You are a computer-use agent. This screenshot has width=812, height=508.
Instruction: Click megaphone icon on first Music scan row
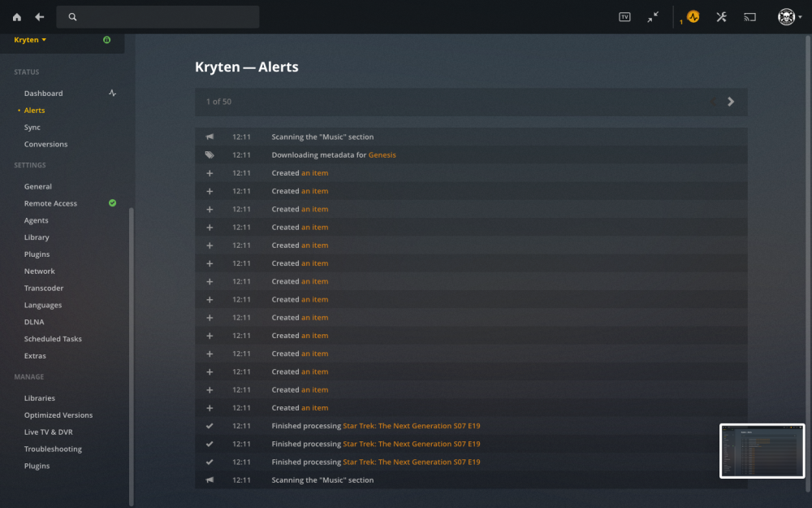(x=209, y=137)
